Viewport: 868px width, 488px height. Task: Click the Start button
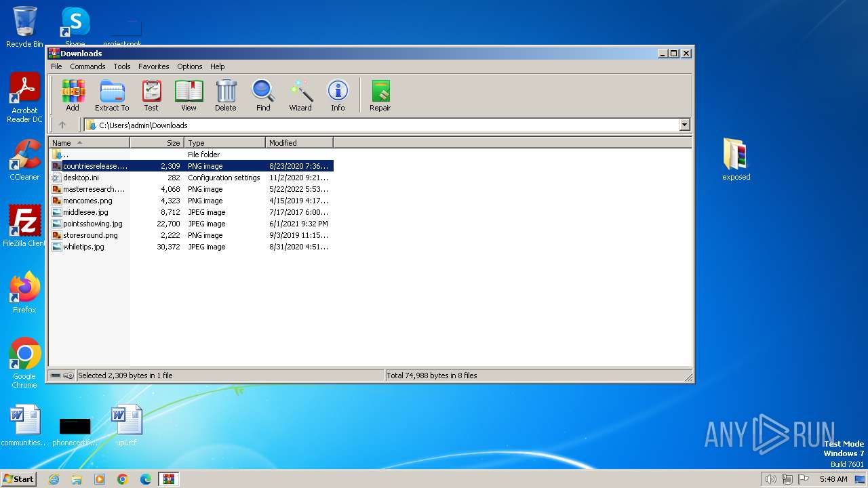click(19, 479)
